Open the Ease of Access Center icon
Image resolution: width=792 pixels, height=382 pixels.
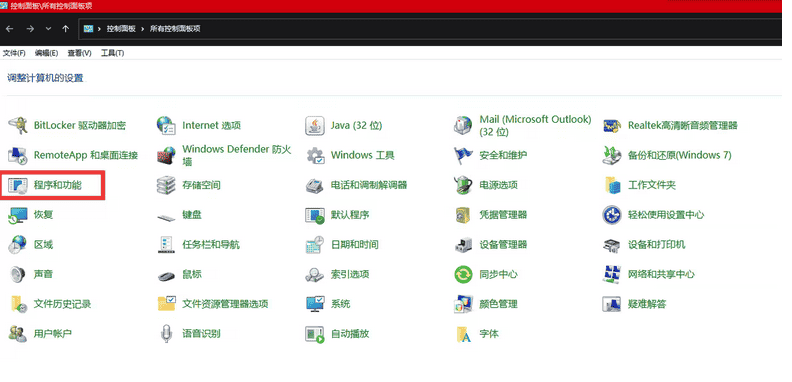click(x=612, y=215)
